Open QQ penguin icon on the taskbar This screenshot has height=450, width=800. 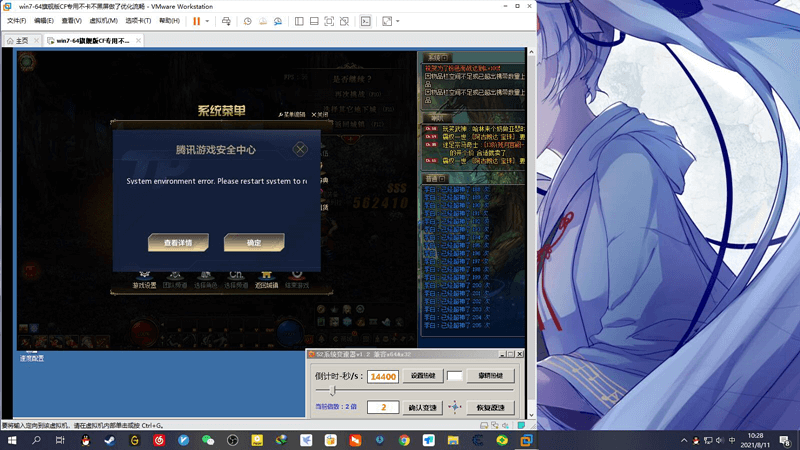(85, 440)
